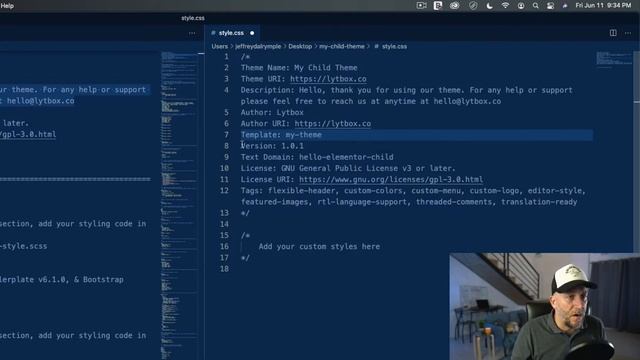Open the gpl-3.0.html link in left editor
Image resolution: width=640 pixels, height=360 pixels.
(28, 134)
